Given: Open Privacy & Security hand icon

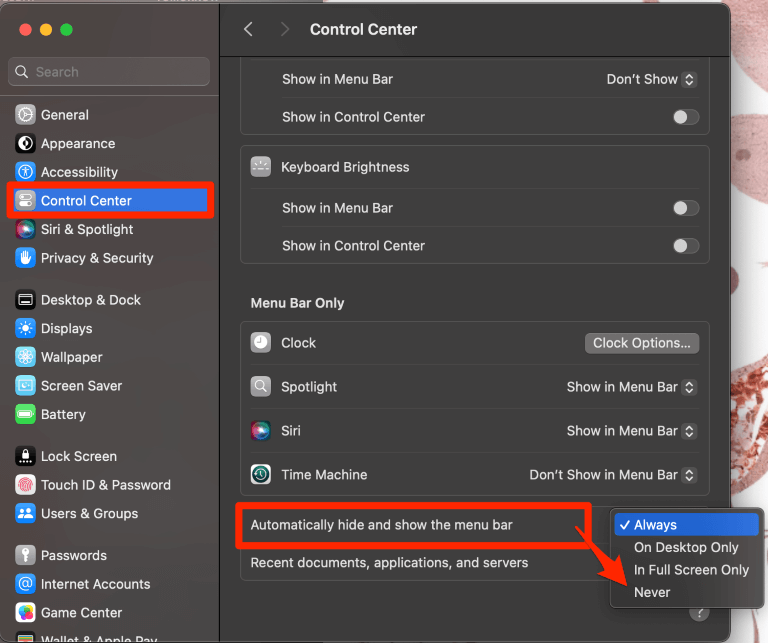Looking at the screenshot, I should (x=25, y=258).
